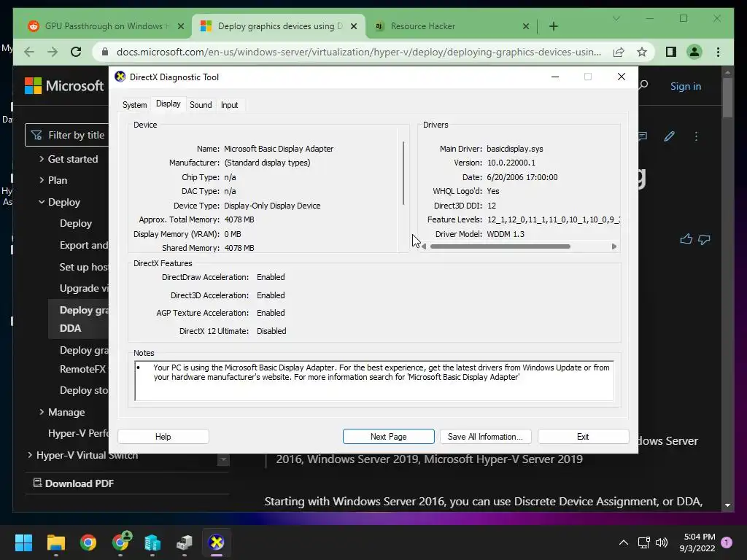The height and width of the screenshot is (560, 747).
Task: Click the Sign in link
Action: [686, 86]
